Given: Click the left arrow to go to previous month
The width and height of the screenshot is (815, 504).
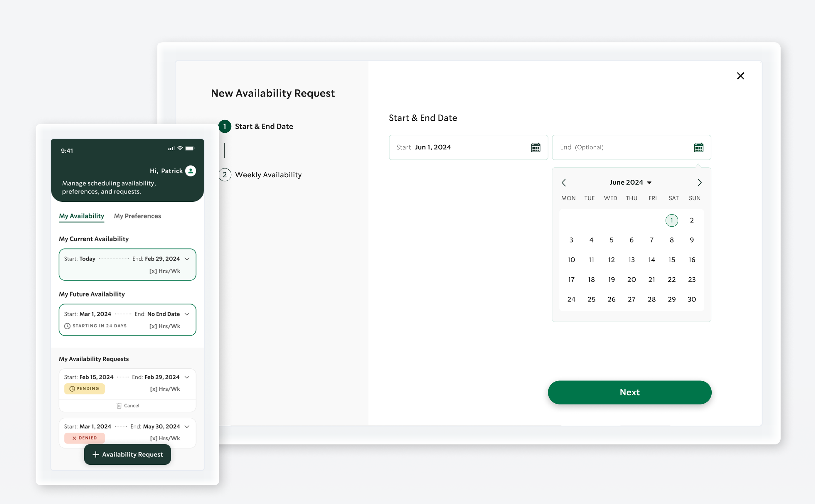Looking at the screenshot, I should point(563,182).
